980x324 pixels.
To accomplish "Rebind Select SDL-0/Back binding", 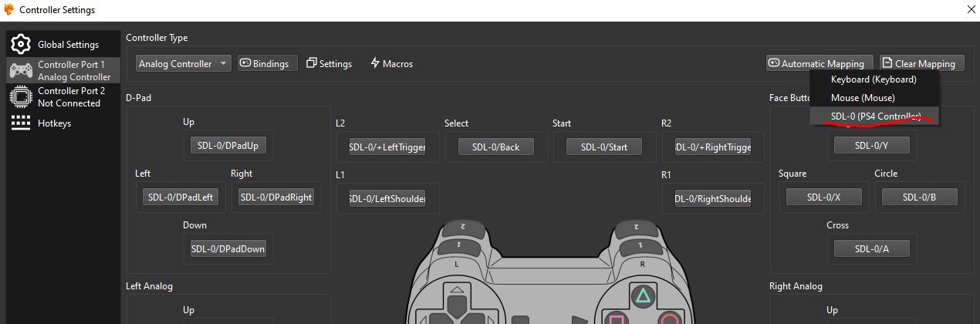I will coord(496,147).
